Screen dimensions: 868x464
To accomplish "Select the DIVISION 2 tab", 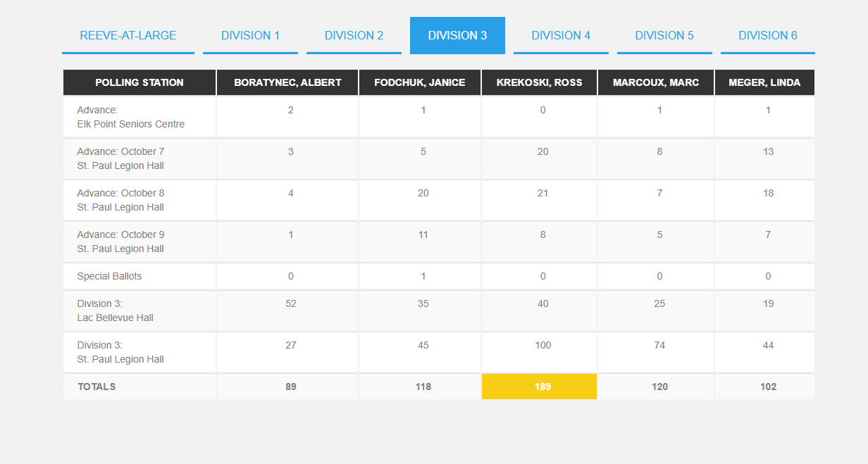I will [354, 35].
